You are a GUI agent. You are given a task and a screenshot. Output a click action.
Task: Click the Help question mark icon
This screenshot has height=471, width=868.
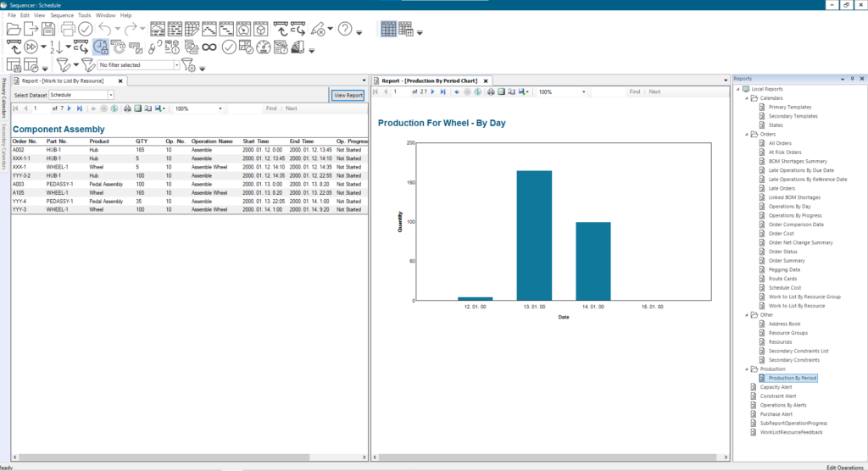point(345,29)
